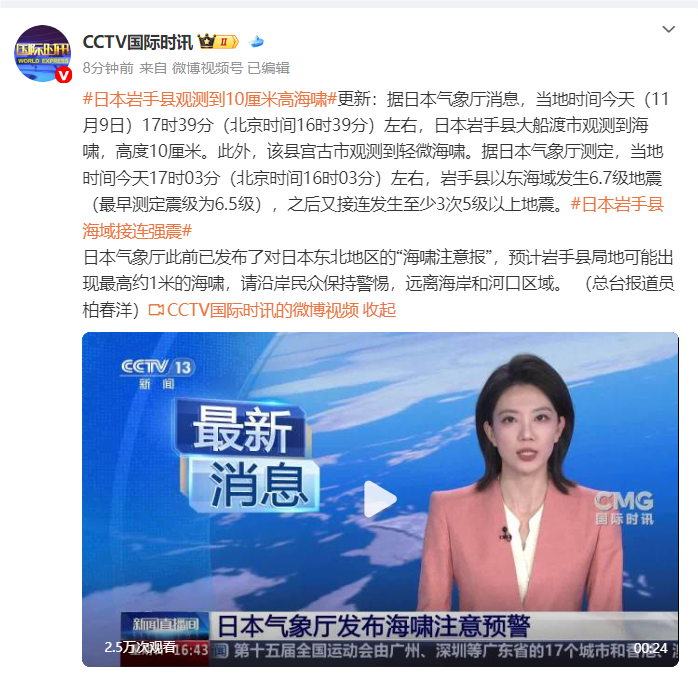
Task: Click the 8分钟前 post timestamp
Action: tap(108, 68)
